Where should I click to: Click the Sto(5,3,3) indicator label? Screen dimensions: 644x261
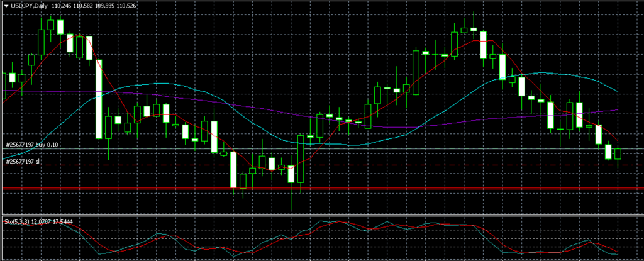click(x=17, y=222)
